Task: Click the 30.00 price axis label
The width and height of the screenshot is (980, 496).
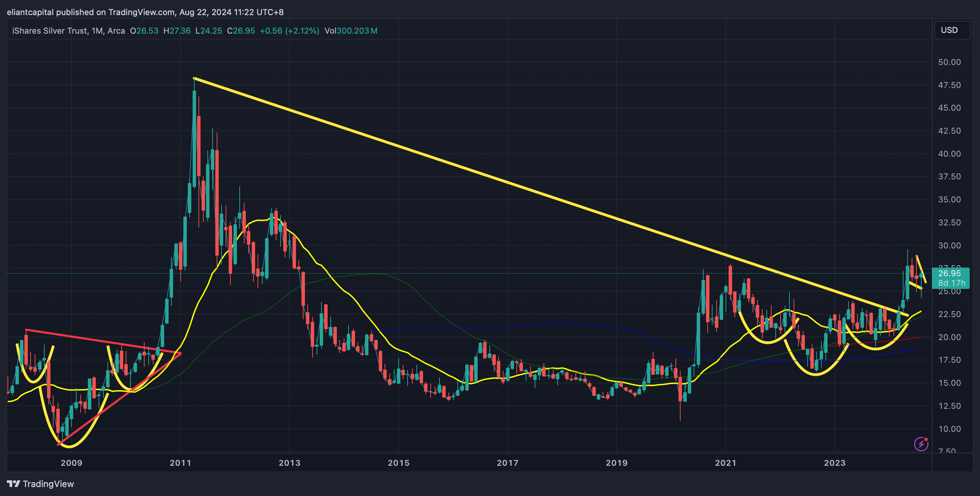Action: [949, 246]
